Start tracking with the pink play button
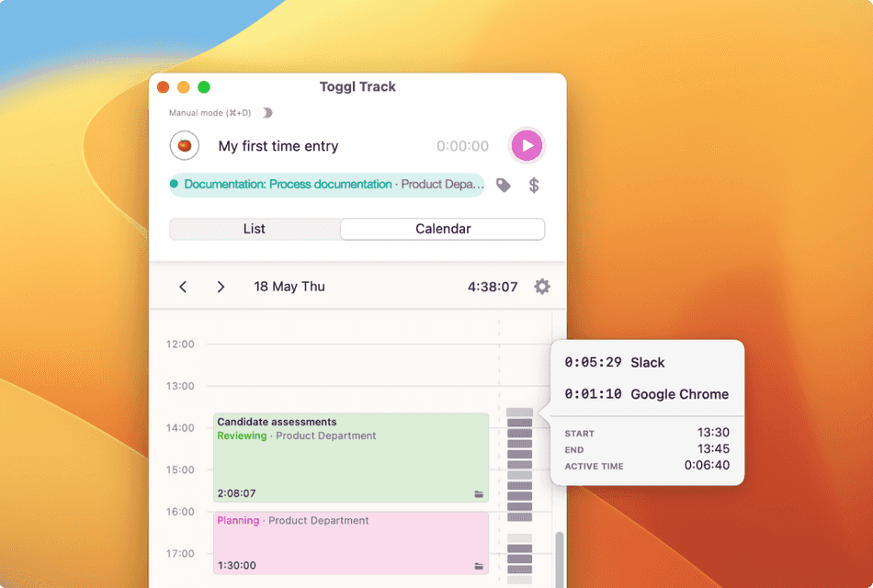This screenshot has height=588, width=873. 525,145
